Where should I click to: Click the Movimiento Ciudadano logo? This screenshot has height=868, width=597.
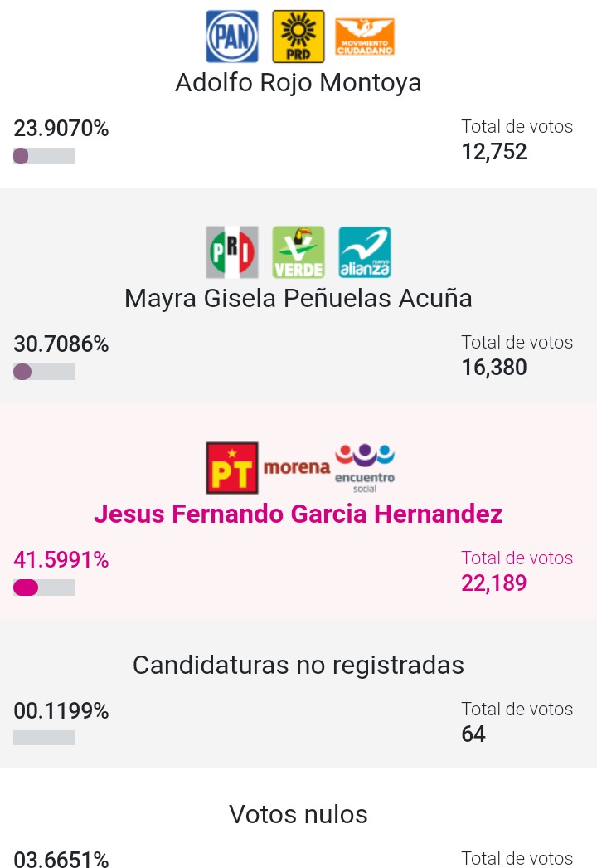(x=365, y=37)
